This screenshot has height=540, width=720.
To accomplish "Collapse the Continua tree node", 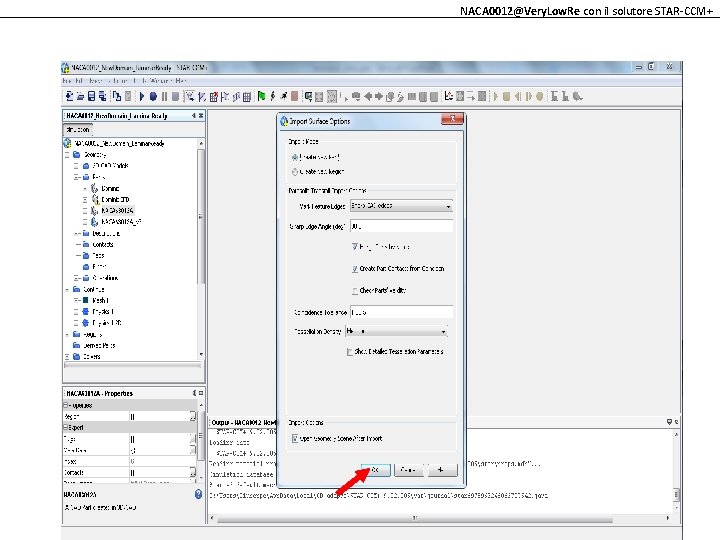I will point(68,289).
